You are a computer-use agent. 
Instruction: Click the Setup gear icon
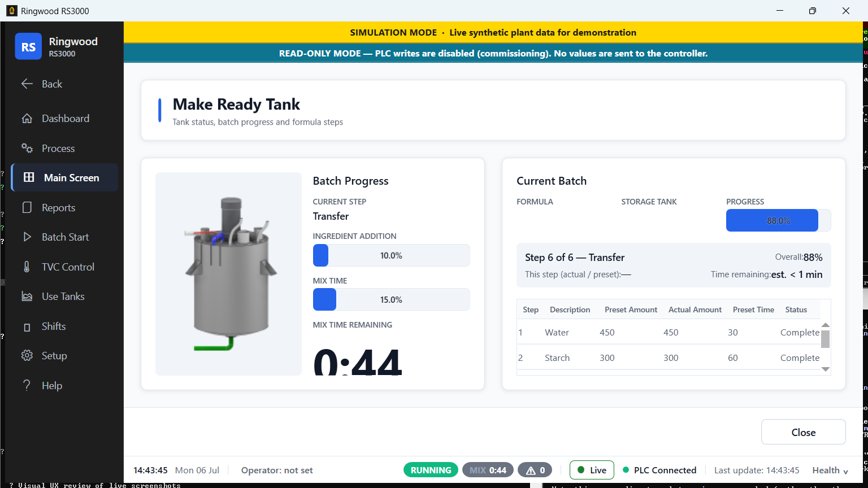[x=27, y=356]
